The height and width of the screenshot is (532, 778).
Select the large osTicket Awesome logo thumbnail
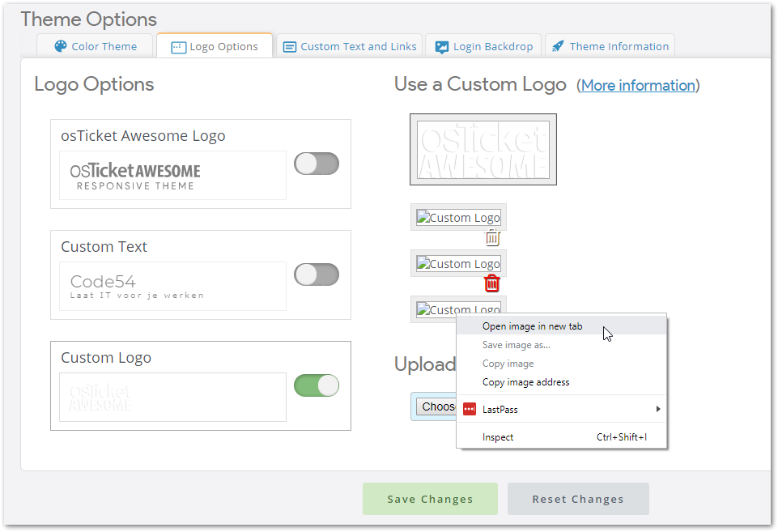(x=483, y=150)
